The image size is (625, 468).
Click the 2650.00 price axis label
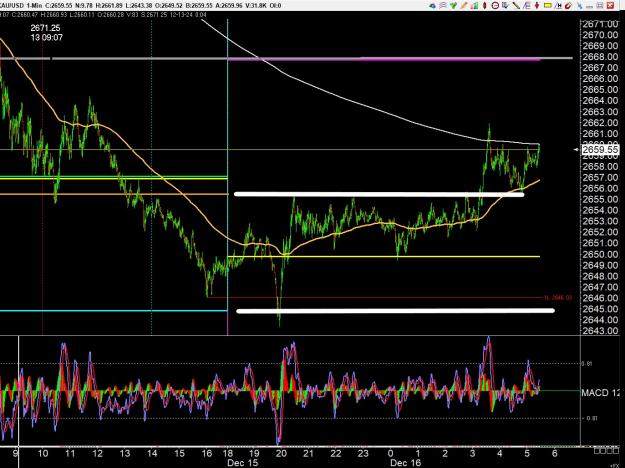[600, 254]
